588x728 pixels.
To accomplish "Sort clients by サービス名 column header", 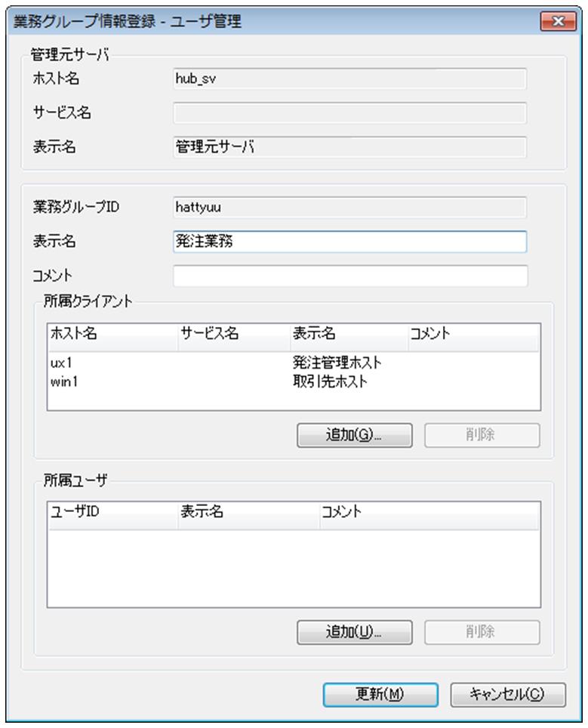I will click(234, 337).
